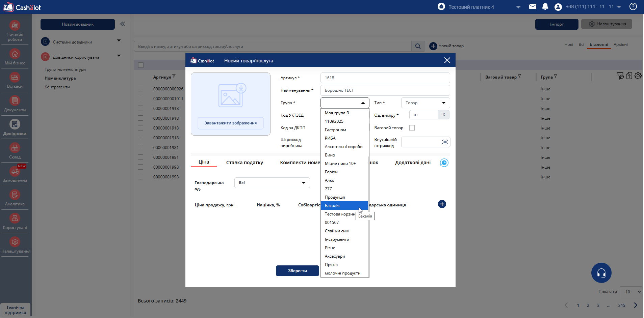Image resolution: width=644 pixels, height=318 pixels.
Task: Open the Склад section in sidebar
Action: click(x=15, y=151)
